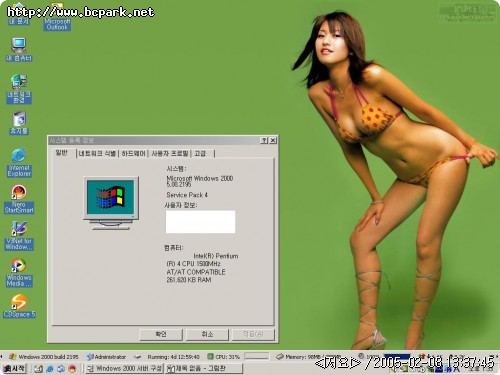Viewport: 500px width, 375px height.
Task: Open the My Computer desktop icon
Action: tap(19, 49)
